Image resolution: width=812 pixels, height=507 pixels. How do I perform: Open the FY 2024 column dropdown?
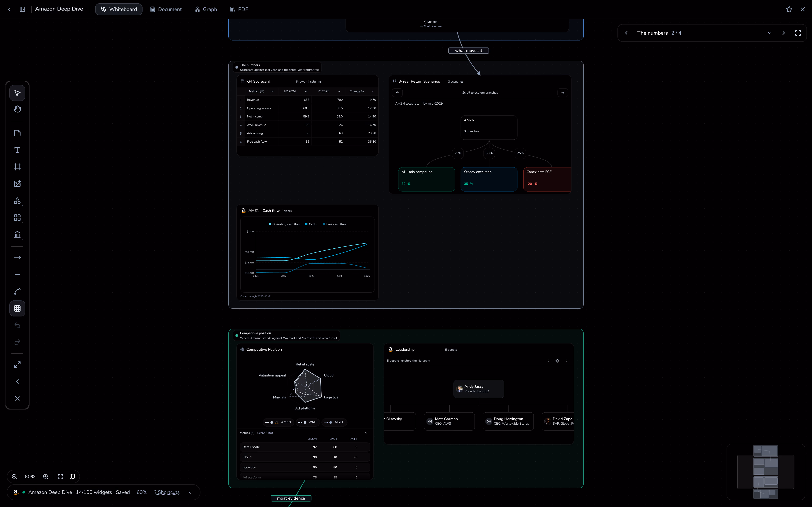[x=306, y=91]
